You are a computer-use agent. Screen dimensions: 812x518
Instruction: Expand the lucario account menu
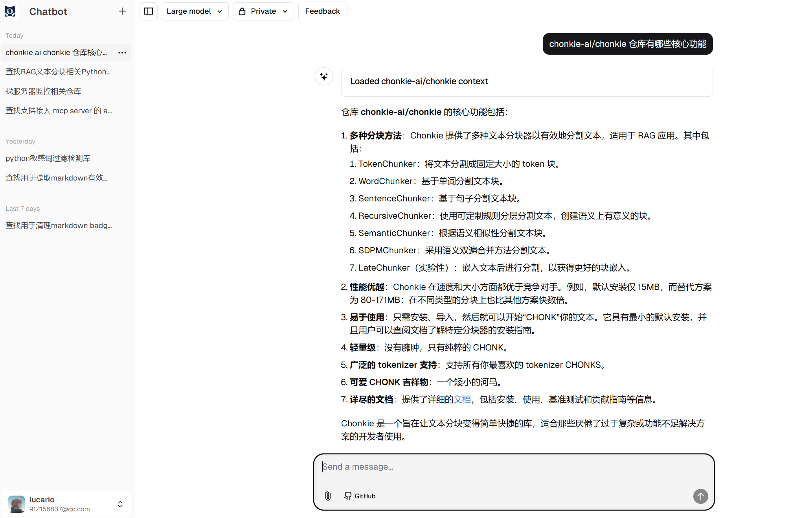tap(120, 504)
